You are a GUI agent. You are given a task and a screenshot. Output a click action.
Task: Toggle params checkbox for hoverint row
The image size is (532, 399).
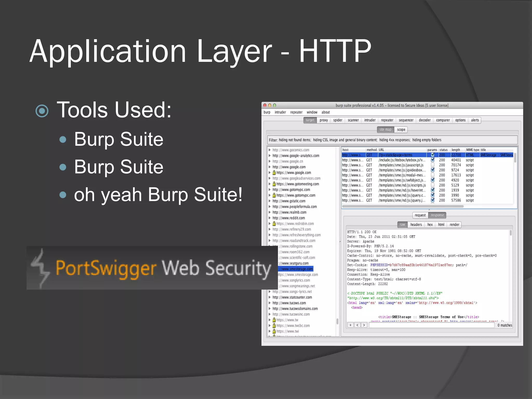point(433,190)
